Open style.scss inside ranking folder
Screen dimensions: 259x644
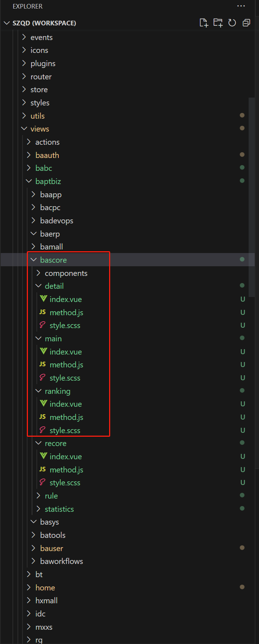[x=65, y=430]
